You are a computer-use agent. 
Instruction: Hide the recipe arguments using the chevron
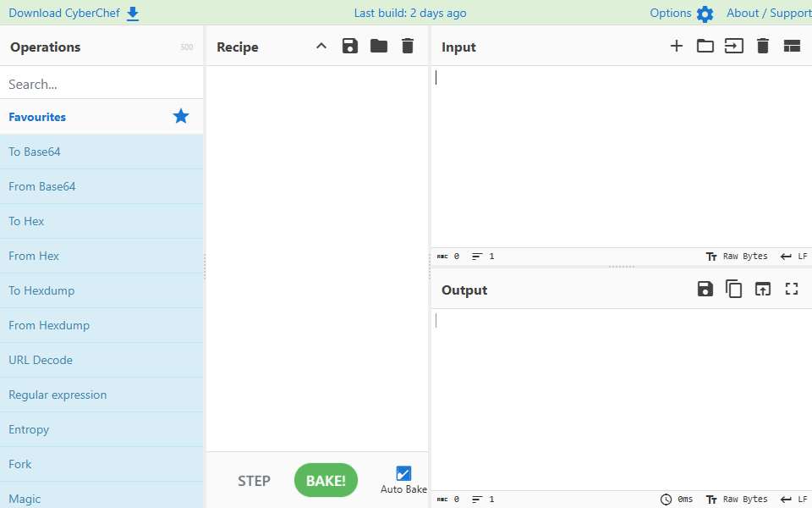coord(321,46)
